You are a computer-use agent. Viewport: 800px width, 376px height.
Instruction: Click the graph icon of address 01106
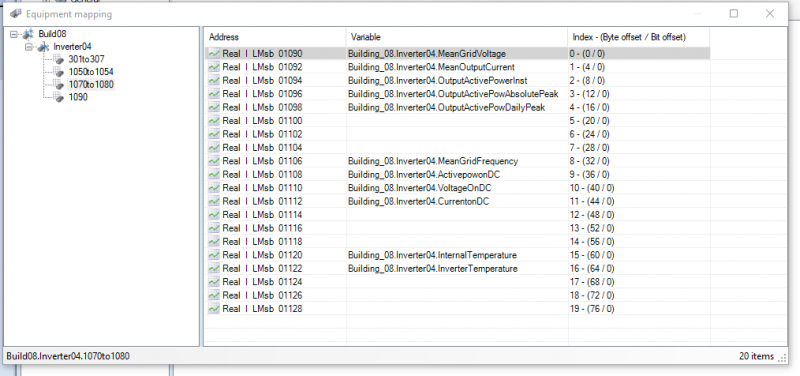tap(214, 161)
